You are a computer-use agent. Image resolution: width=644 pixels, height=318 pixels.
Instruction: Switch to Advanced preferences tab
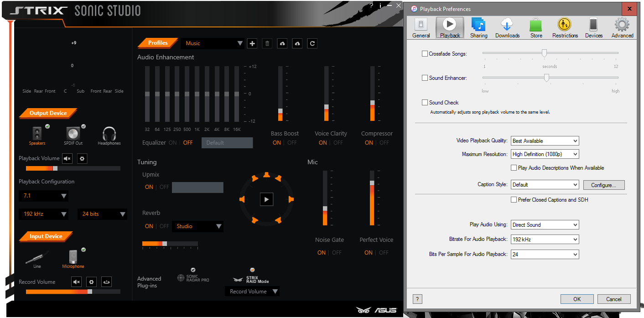tap(622, 28)
